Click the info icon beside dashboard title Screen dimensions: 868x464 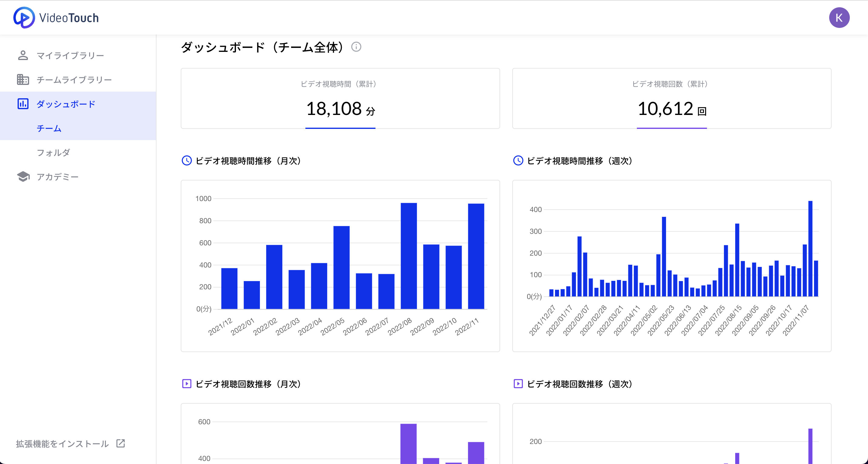coord(356,47)
